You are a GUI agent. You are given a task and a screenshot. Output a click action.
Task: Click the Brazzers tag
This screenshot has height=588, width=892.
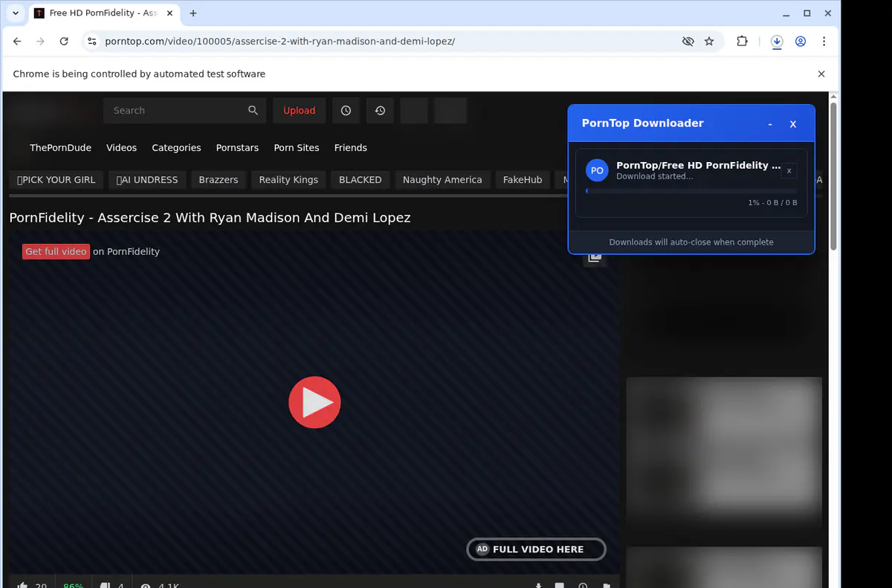pyautogui.click(x=219, y=180)
